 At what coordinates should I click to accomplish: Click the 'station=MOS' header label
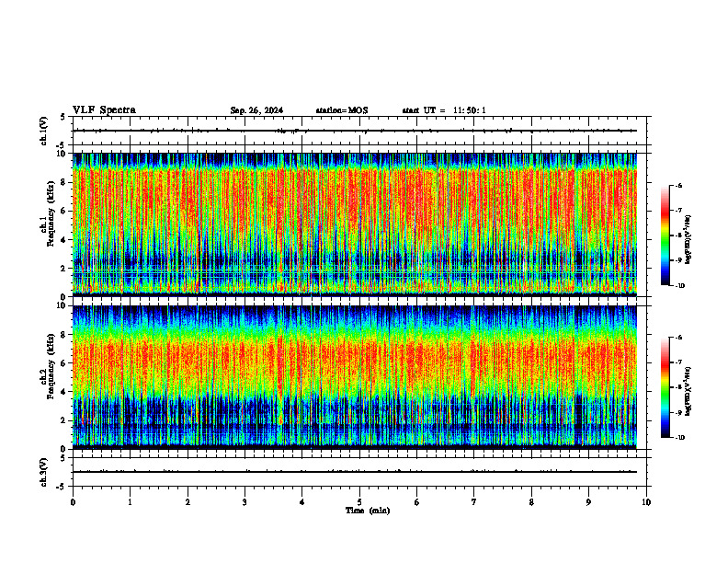tap(342, 110)
